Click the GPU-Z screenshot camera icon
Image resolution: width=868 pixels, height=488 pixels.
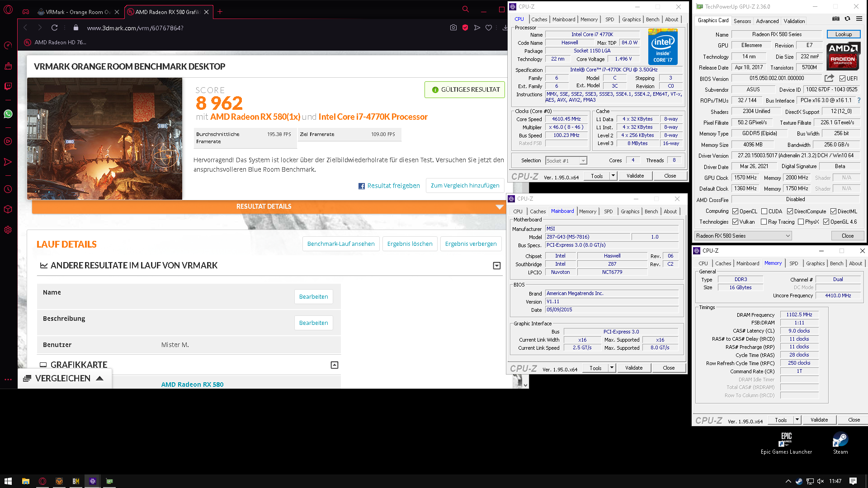click(x=836, y=19)
